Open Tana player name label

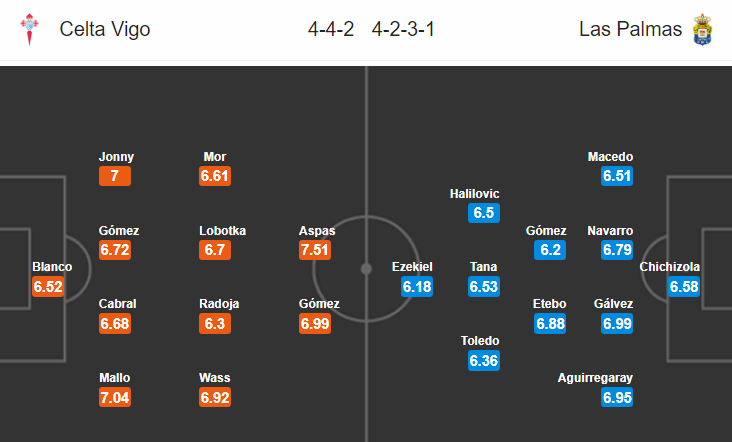483,267
